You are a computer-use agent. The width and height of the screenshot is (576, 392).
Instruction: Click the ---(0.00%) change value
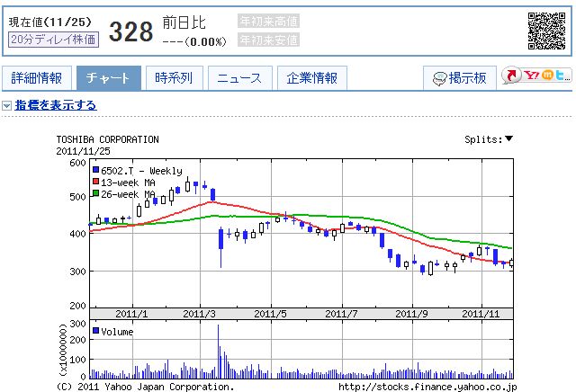tap(194, 41)
